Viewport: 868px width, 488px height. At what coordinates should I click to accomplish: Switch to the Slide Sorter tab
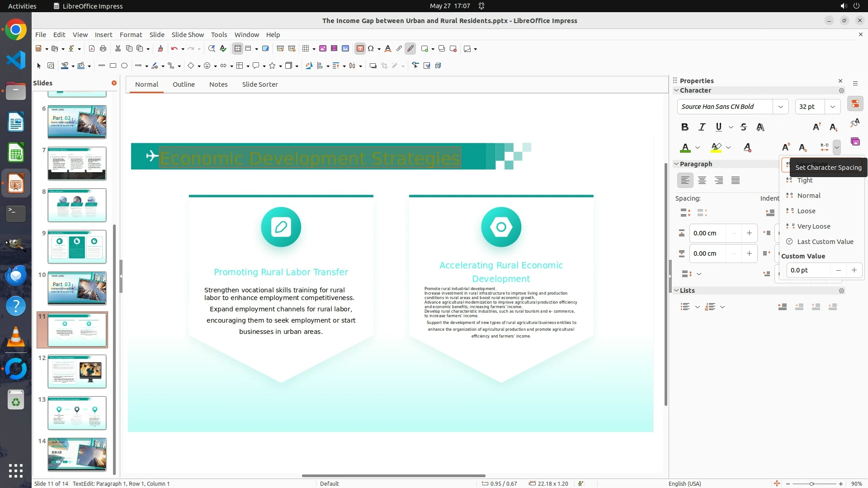click(259, 84)
